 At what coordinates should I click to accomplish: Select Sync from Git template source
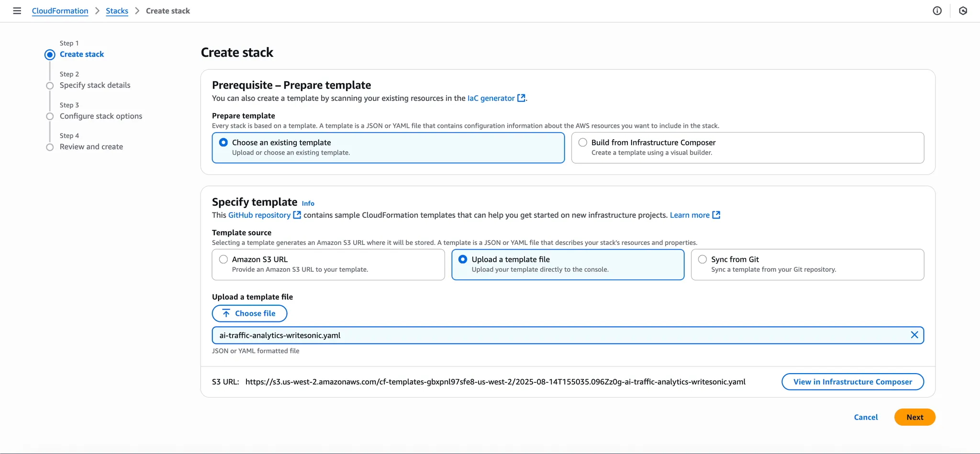click(807, 264)
